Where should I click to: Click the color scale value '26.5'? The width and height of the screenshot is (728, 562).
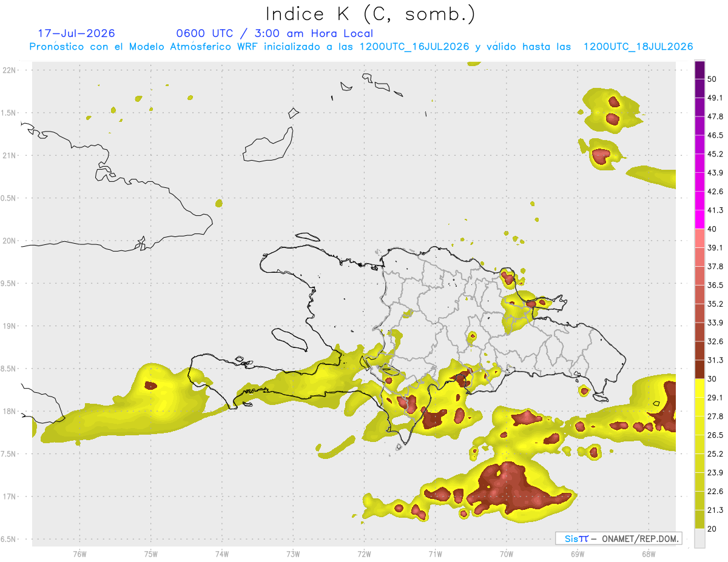pos(715,435)
